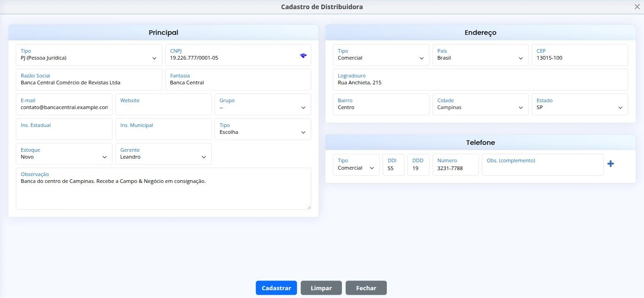Expand the País dropdown
644x298 pixels.
point(480,55)
